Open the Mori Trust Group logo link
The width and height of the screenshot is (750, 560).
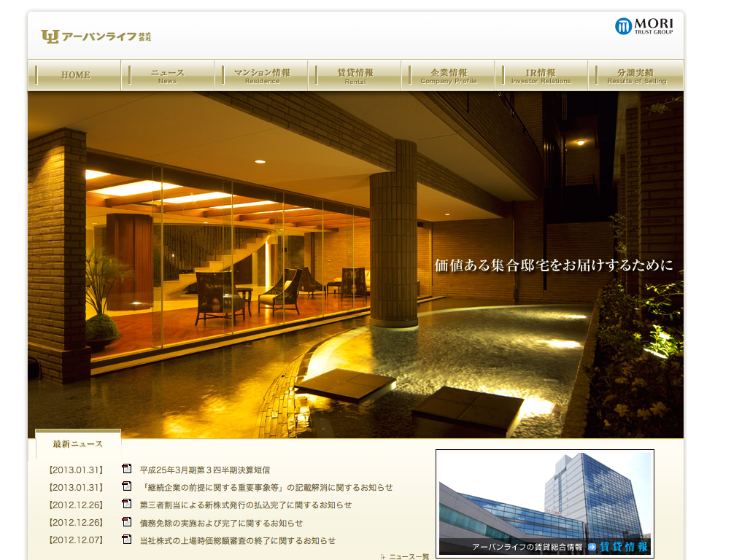click(643, 26)
